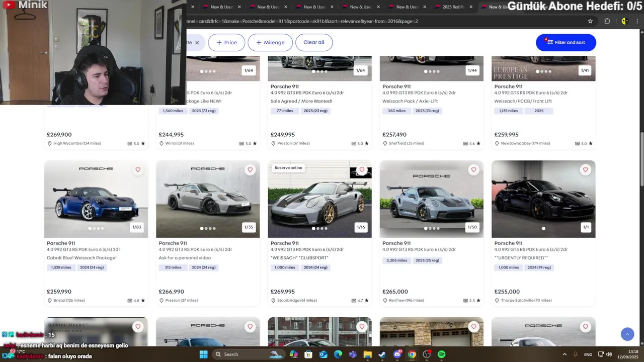644x362 pixels.
Task: Open the £269,900 High Wycombe listing price
Action: pos(59,135)
